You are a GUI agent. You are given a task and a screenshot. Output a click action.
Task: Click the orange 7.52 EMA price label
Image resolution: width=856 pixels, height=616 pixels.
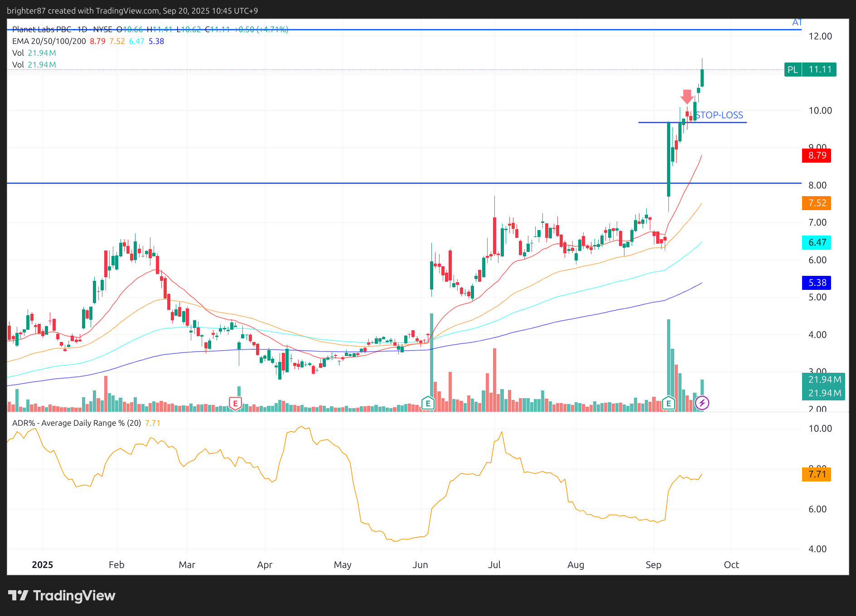[x=817, y=203]
